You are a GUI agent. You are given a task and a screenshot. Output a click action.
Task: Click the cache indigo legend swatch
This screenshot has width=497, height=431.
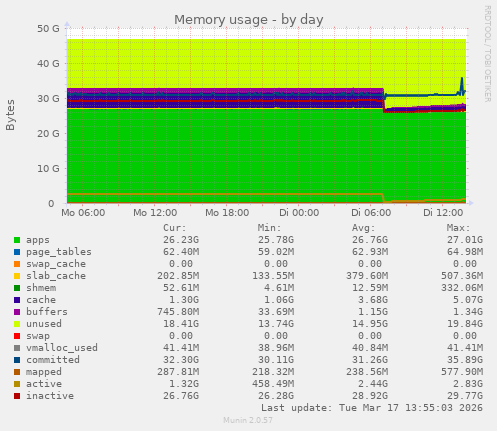click(17, 300)
